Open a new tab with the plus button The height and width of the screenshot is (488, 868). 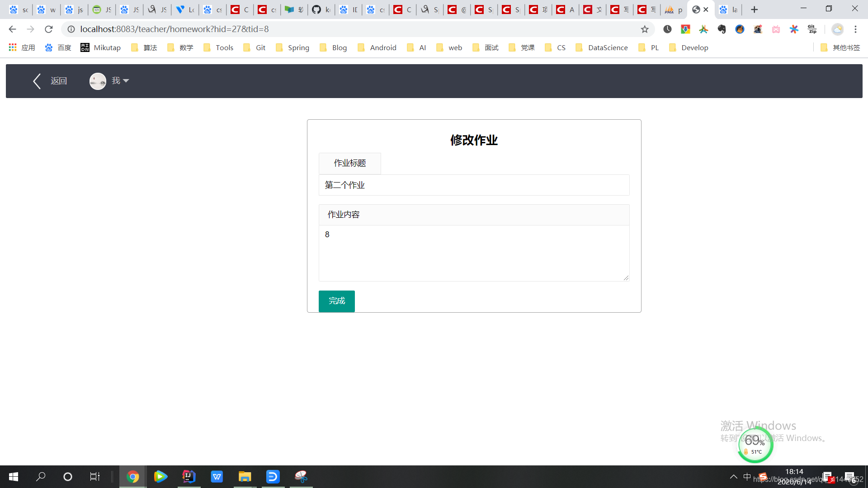point(754,9)
